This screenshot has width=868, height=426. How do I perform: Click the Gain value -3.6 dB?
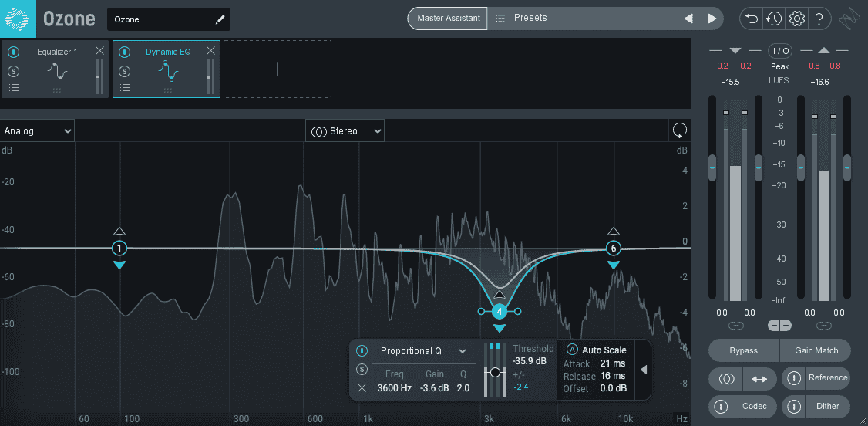tap(435, 388)
